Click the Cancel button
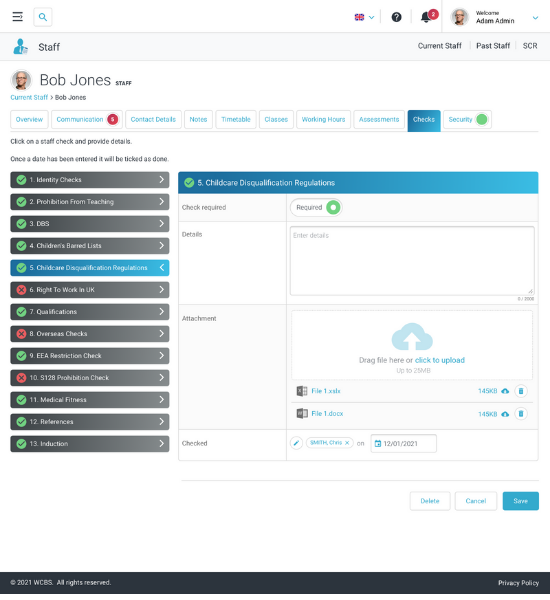The image size is (550, 600). (x=476, y=501)
